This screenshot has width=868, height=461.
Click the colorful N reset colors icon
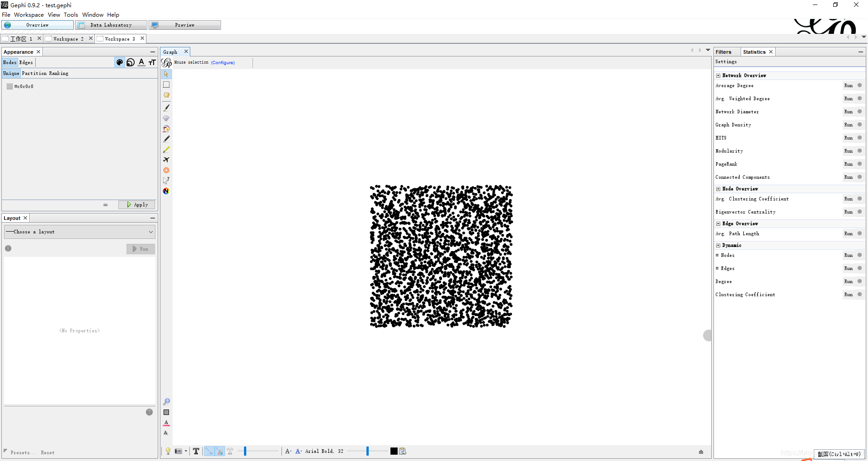pos(166,191)
